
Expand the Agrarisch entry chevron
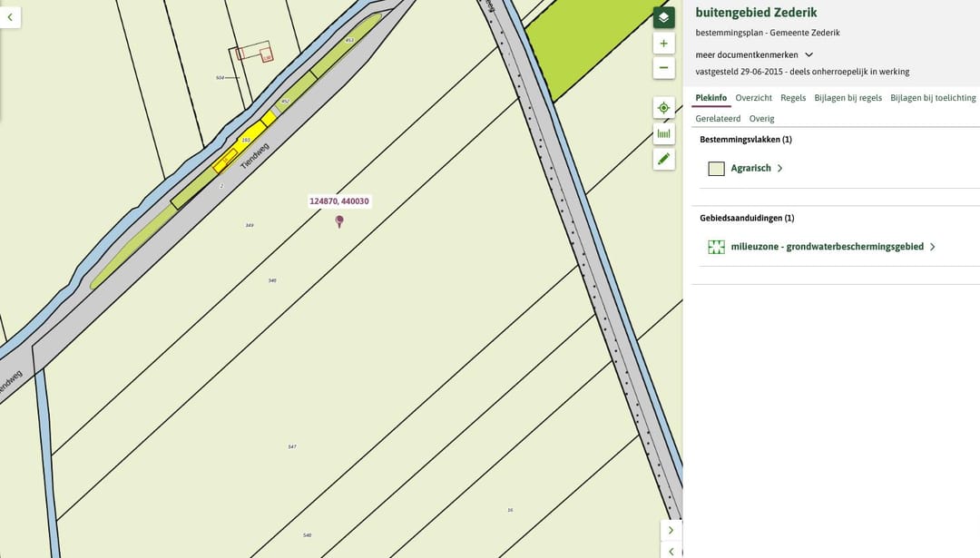[779, 169]
